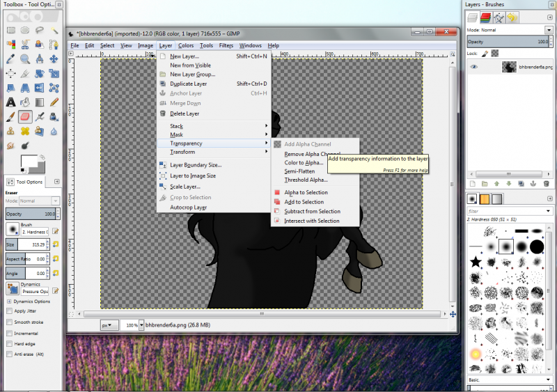Click anchor layer icon in Layers panel
Screen dimensions: 557x392
pos(533,184)
